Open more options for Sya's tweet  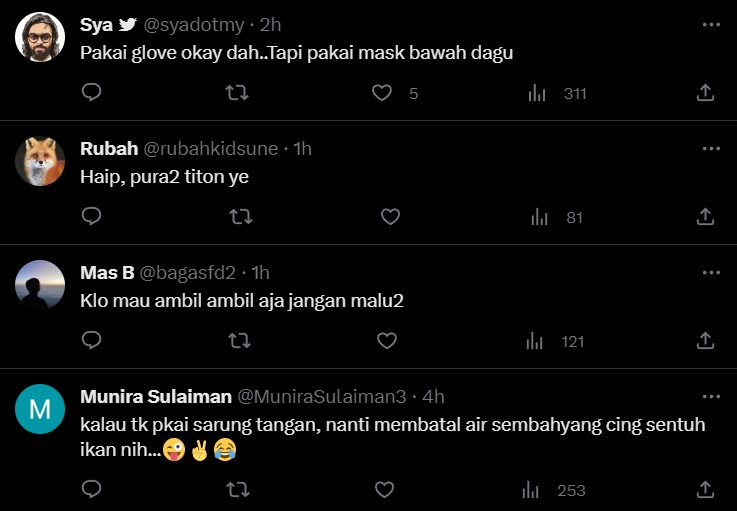pyautogui.click(x=711, y=25)
